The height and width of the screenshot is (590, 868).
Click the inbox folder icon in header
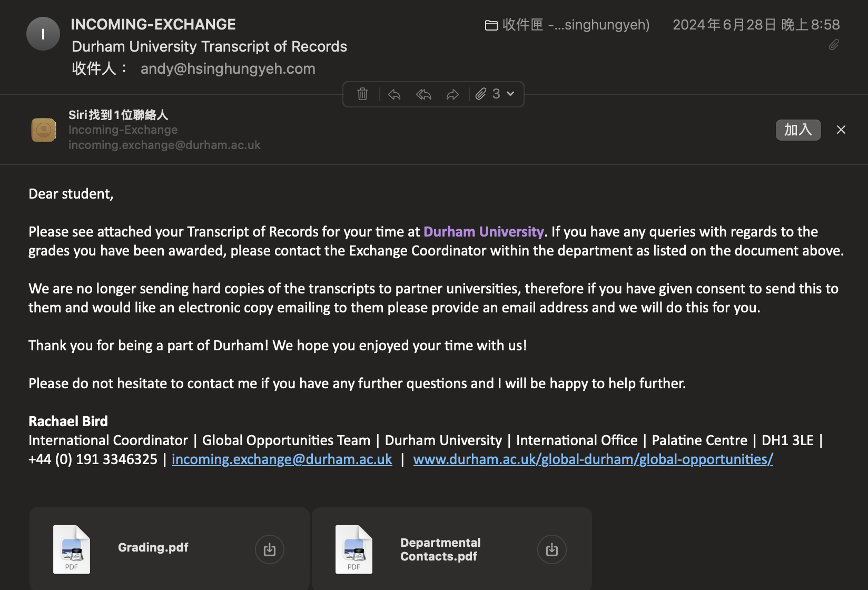click(491, 25)
